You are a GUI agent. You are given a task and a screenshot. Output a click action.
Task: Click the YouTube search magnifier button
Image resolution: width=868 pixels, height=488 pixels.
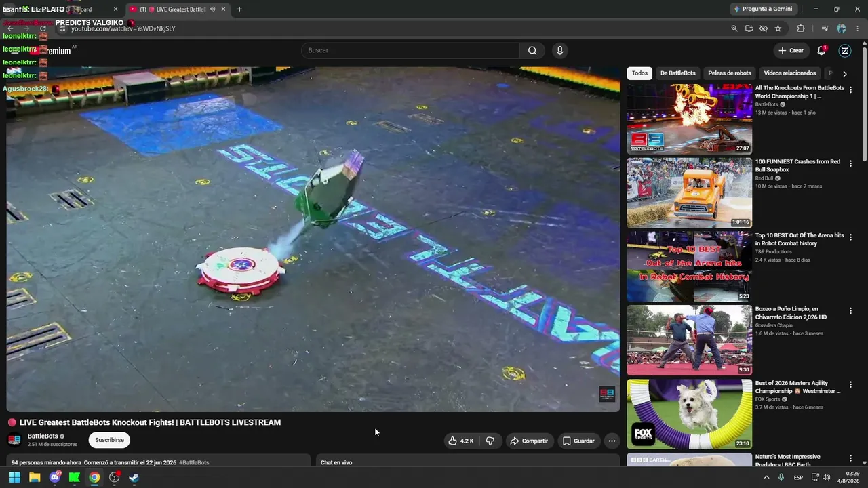[x=532, y=50]
